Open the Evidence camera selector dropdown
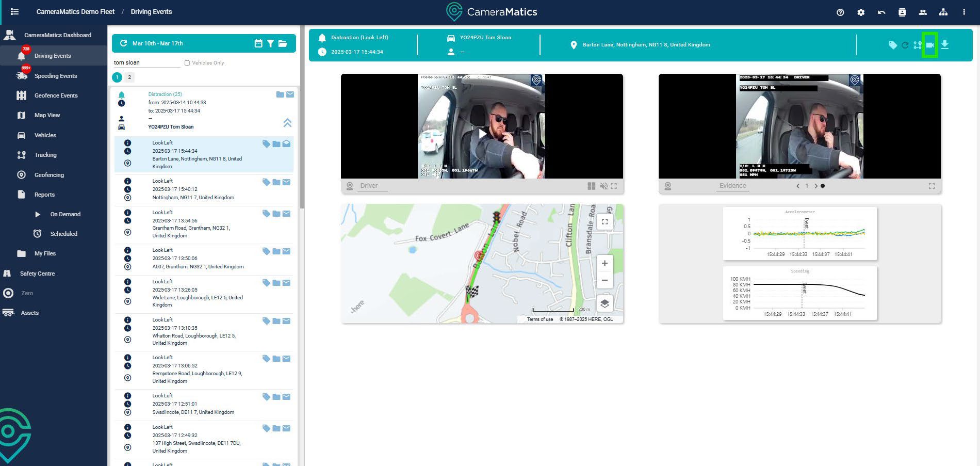 pos(732,186)
